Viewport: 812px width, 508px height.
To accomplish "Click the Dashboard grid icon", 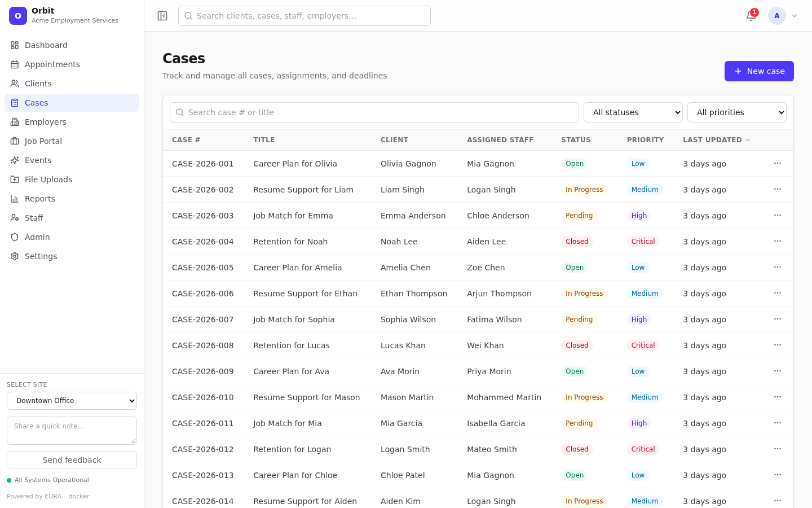I will coord(15,45).
